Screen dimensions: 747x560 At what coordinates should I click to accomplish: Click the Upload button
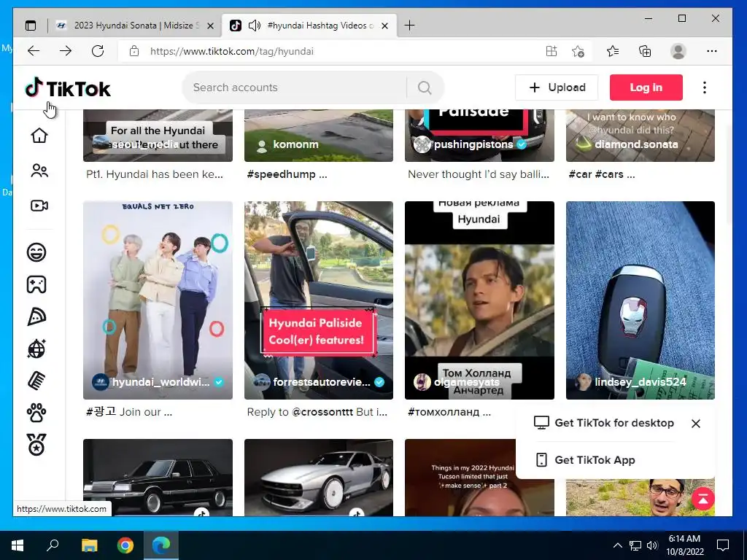point(557,87)
